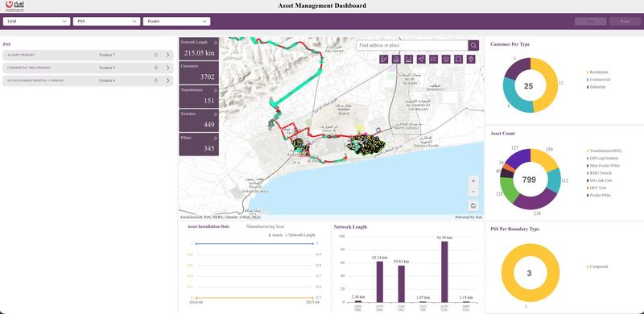Click the filter button in the top bar
This screenshot has width=644, height=314.
point(591,22)
